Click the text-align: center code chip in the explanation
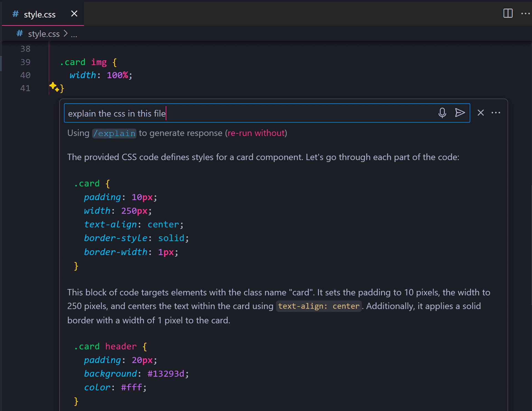This screenshot has width=532, height=411. click(x=319, y=306)
